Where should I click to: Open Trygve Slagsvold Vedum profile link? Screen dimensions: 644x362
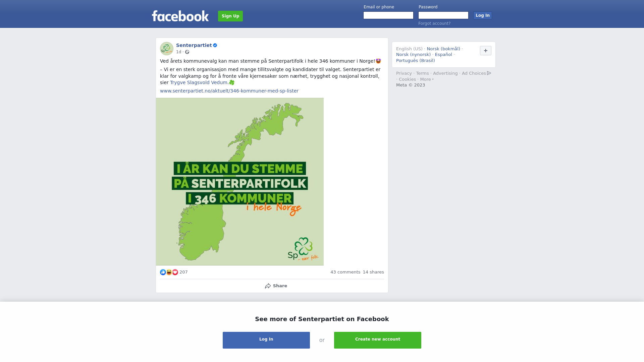pyautogui.click(x=199, y=82)
